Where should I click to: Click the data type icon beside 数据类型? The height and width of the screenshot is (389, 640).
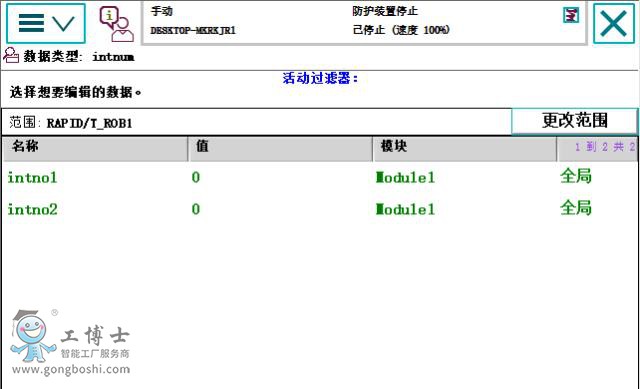tap(11, 55)
